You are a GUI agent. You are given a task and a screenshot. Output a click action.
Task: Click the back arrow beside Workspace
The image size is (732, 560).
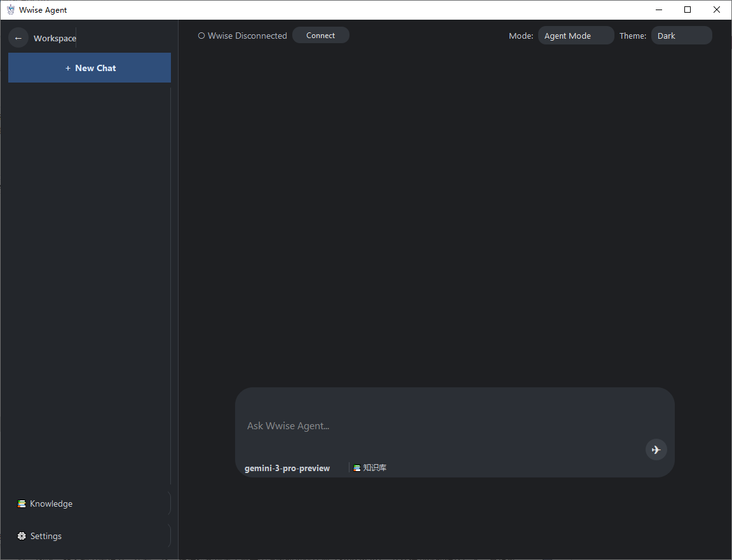pos(18,38)
